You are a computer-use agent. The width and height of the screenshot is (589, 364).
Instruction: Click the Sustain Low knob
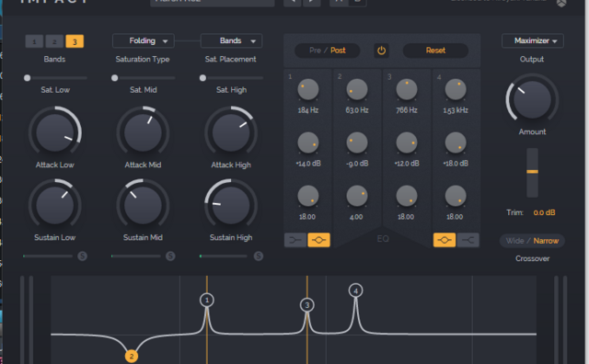pos(55,205)
